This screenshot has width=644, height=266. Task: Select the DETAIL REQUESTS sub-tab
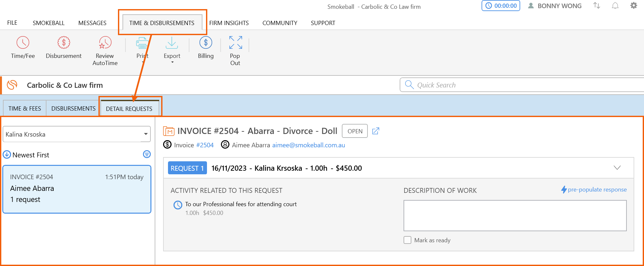coord(129,108)
